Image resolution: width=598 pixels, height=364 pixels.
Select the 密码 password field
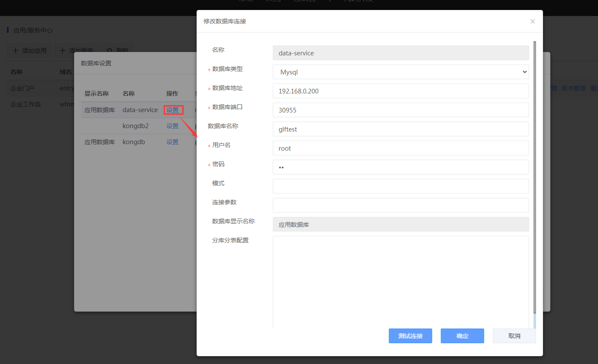401,167
